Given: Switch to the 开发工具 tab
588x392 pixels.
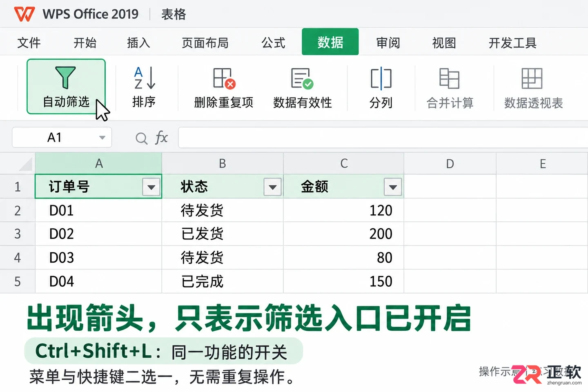Looking at the screenshot, I should coord(512,42).
